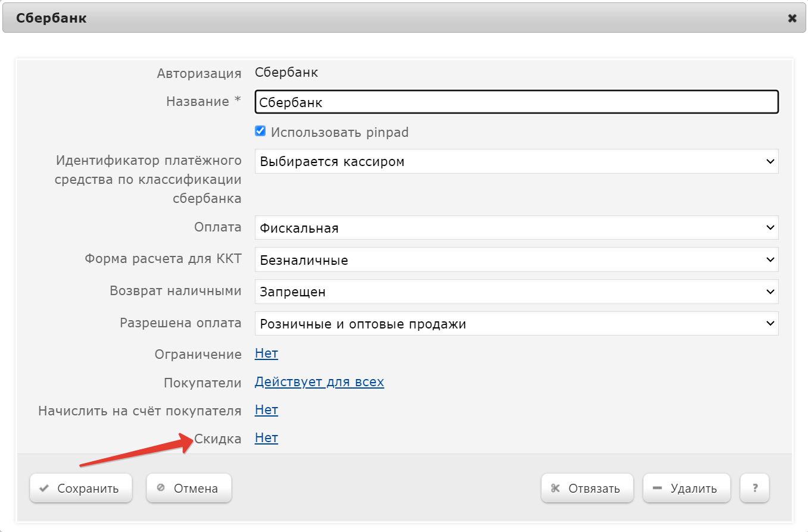Click the Ограничение field label

tap(198, 354)
